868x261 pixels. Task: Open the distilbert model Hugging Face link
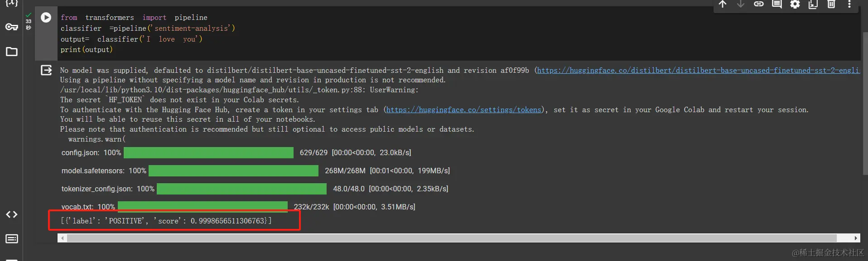click(x=698, y=71)
